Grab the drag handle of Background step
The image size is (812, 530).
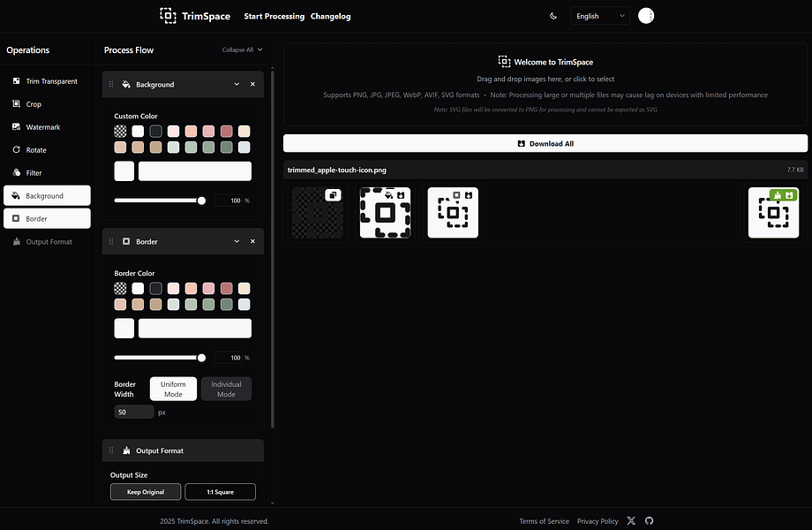[111, 84]
